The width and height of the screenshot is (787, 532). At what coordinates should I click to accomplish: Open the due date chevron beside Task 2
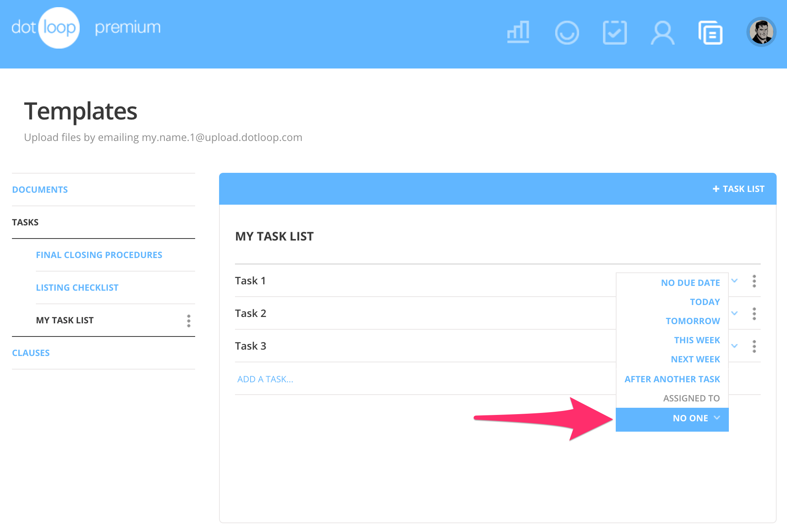point(734,313)
